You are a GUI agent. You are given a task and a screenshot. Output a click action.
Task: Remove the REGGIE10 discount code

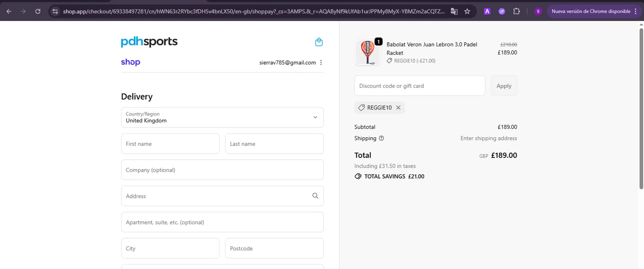tap(398, 108)
